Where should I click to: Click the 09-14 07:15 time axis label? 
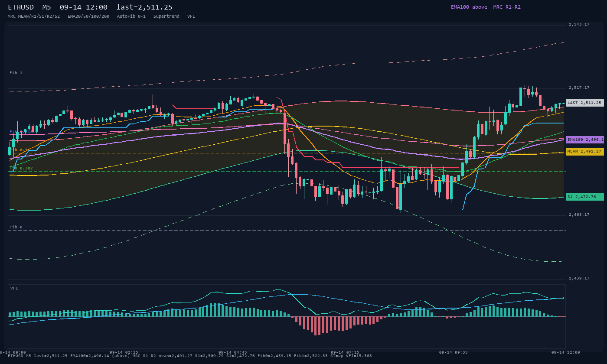coord(345,352)
